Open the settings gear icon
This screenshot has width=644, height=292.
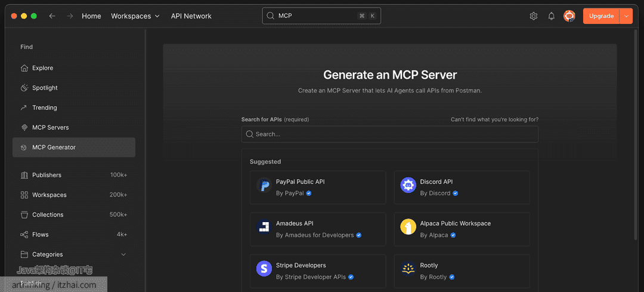pyautogui.click(x=534, y=16)
